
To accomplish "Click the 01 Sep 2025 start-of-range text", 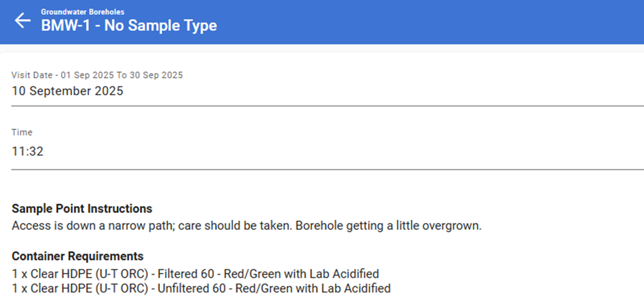I will (x=88, y=75).
